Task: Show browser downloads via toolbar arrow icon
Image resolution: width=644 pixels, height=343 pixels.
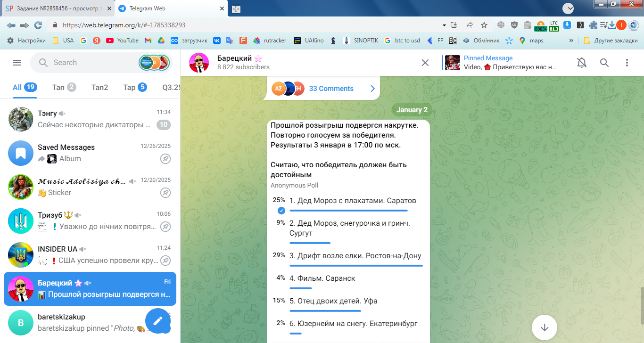Action: (x=611, y=25)
